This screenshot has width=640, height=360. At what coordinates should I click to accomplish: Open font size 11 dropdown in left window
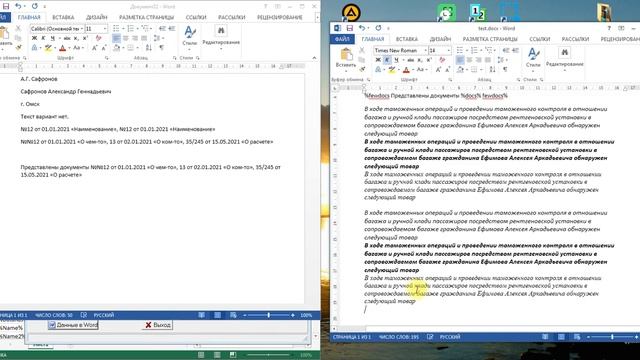[x=105, y=29]
